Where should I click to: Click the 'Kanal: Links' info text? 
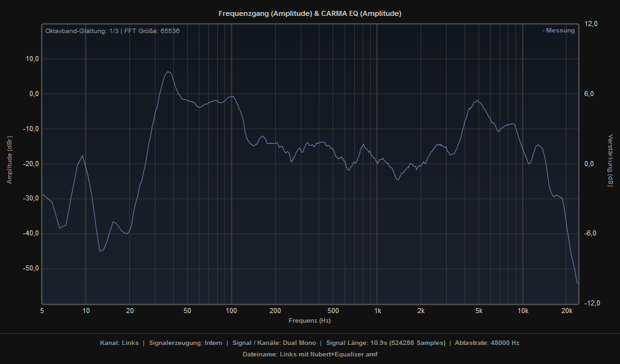119,343
